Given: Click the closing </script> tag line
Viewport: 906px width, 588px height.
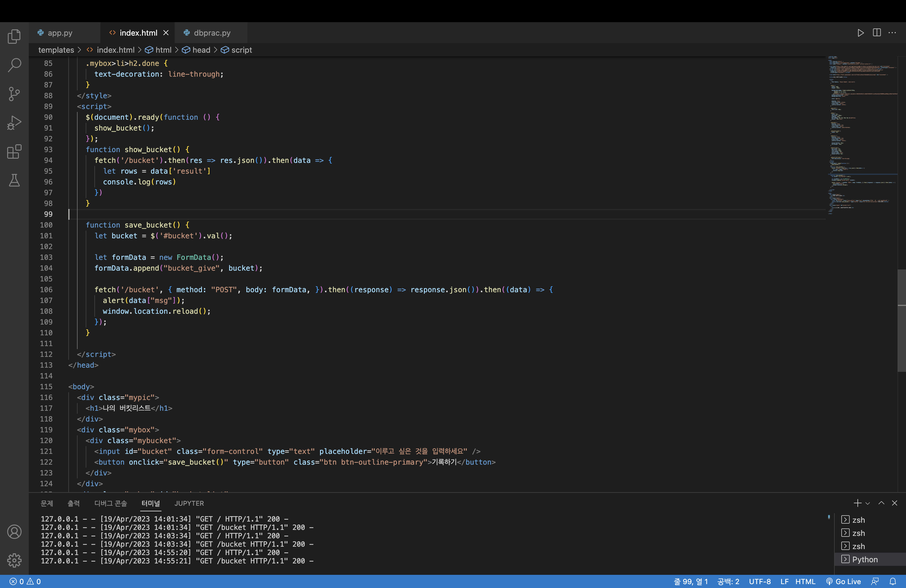Looking at the screenshot, I should (x=96, y=354).
